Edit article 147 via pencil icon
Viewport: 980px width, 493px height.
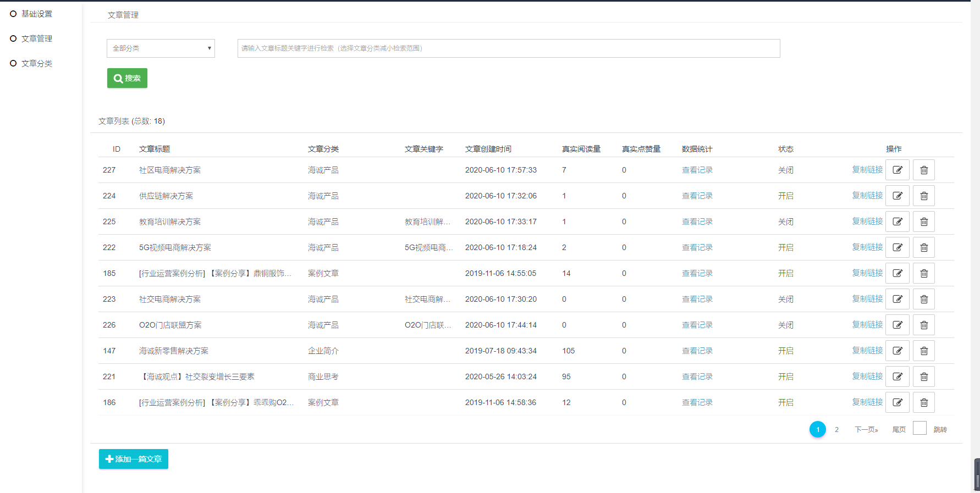897,351
